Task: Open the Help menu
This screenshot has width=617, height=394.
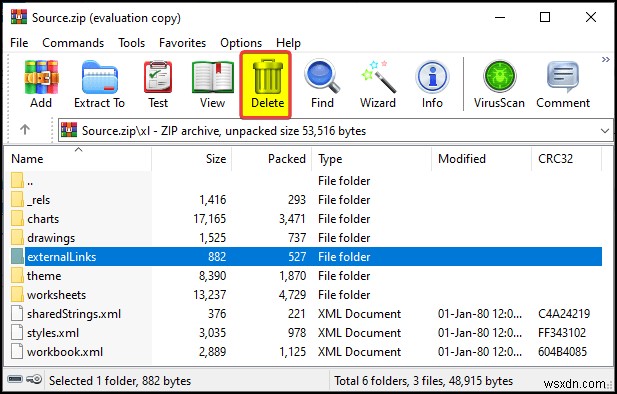Action: coord(288,43)
